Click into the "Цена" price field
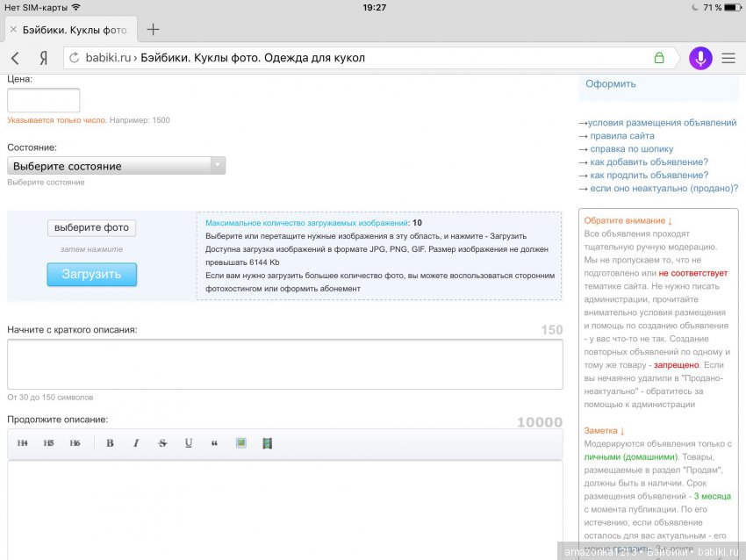 pos(43,100)
